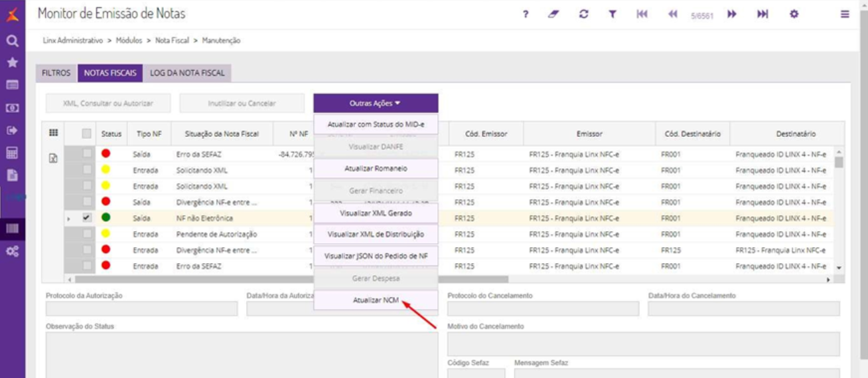Viewport: 868px width, 378px height.
Task: Go to the next record arrow
Action: pos(732,14)
